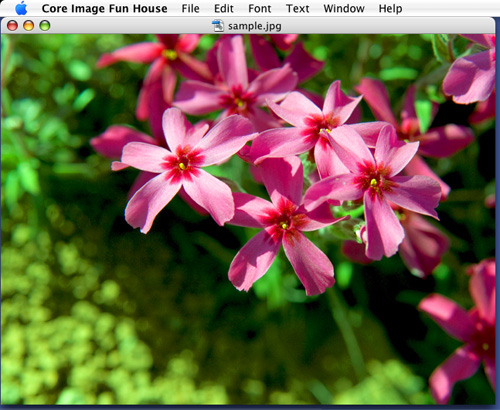Close the sample.jpg window with red button

coord(12,26)
